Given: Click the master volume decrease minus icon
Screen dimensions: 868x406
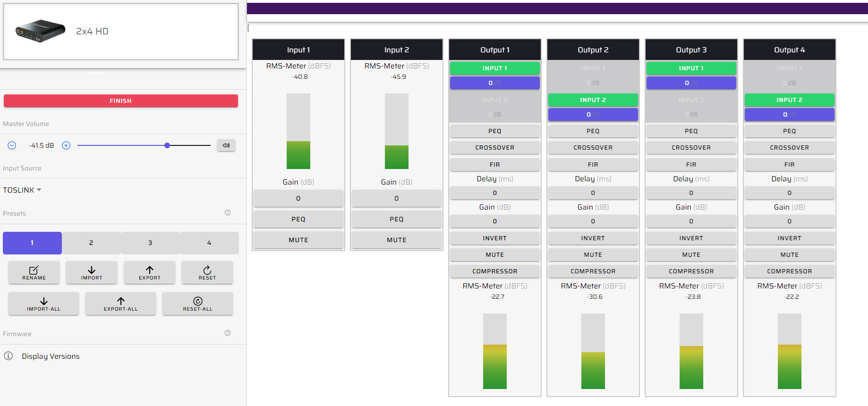Looking at the screenshot, I should point(12,145).
